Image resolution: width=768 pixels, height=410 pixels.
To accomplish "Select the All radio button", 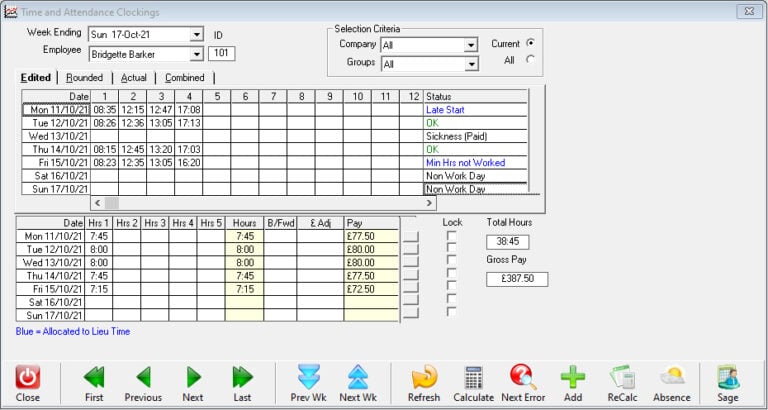I will coord(530,60).
